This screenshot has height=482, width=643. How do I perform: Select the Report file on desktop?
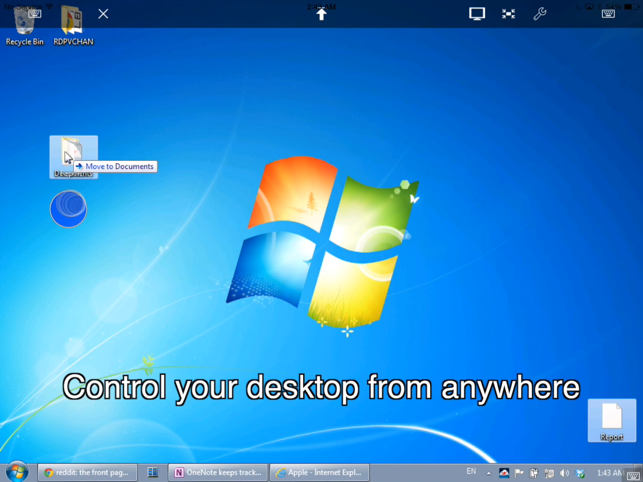pyautogui.click(x=611, y=421)
